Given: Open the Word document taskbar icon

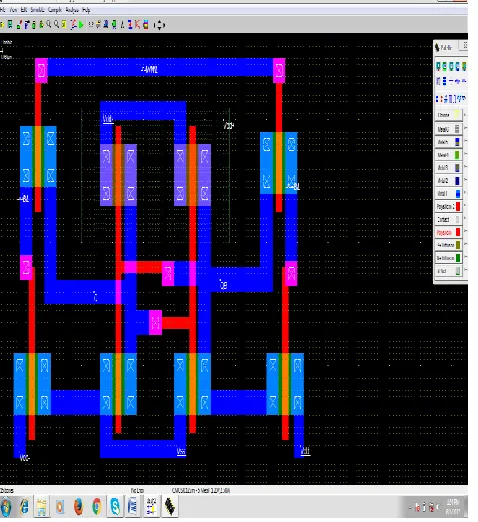Looking at the screenshot, I should [133, 507].
